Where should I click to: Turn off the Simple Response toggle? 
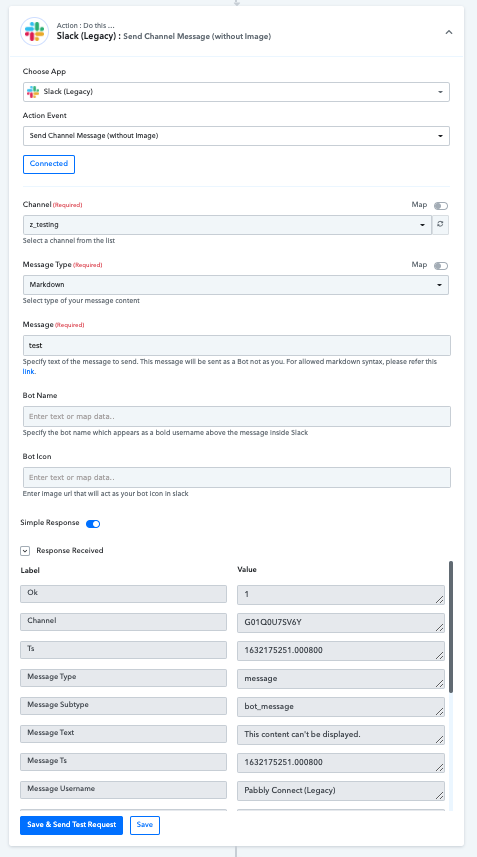coord(93,524)
